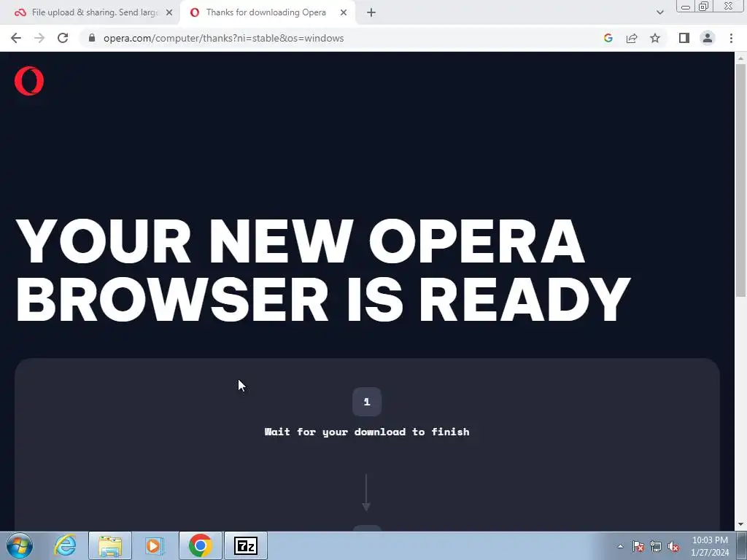Click the scrollbar down arrow
747x560 pixels.
pyautogui.click(x=740, y=525)
